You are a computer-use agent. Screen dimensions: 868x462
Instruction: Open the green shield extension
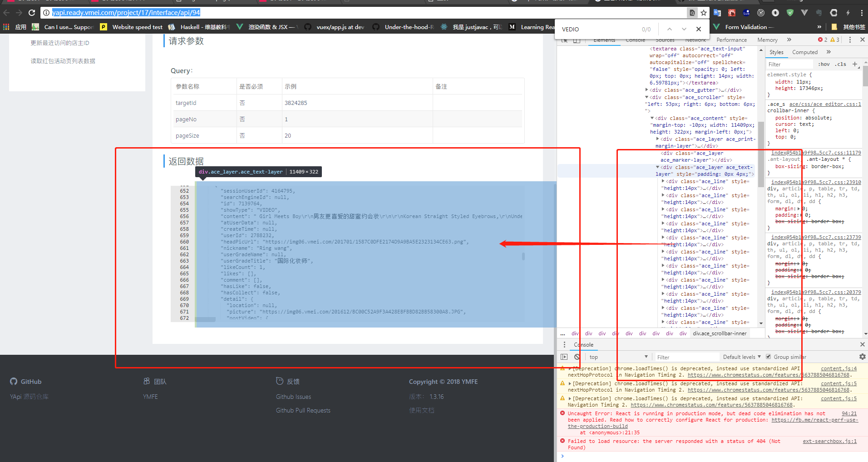pos(790,13)
